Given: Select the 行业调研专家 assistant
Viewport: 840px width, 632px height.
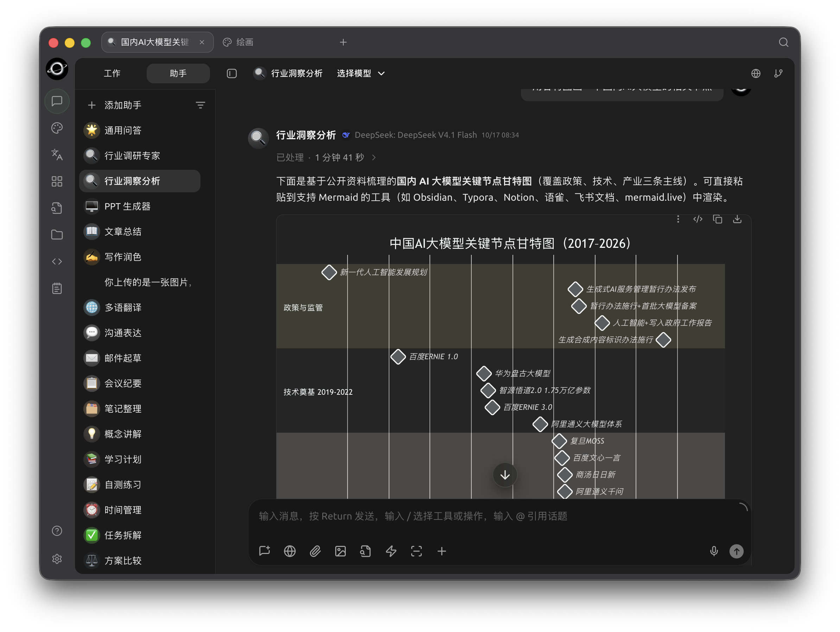Looking at the screenshot, I should [140, 156].
